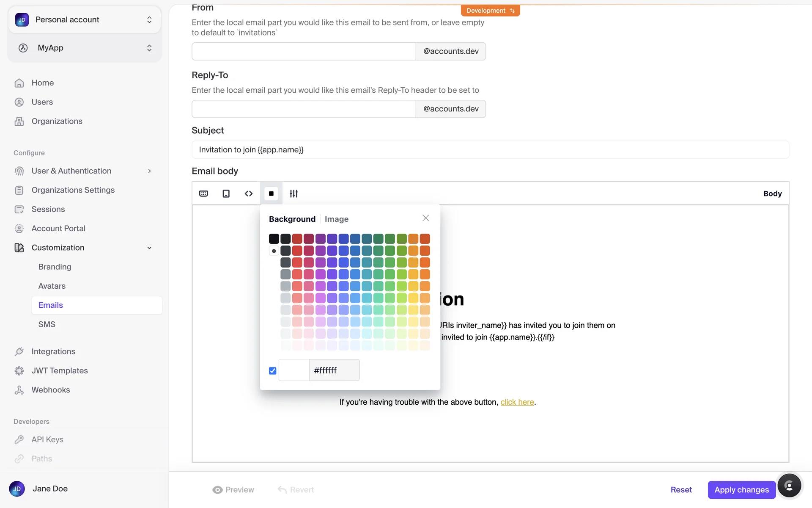This screenshot has width=812, height=508.
Task: Click the Reset link
Action: pos(681,490)
